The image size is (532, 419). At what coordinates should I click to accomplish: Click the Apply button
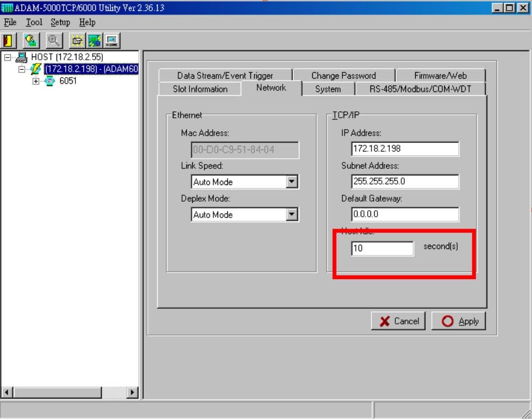point(458,321)
